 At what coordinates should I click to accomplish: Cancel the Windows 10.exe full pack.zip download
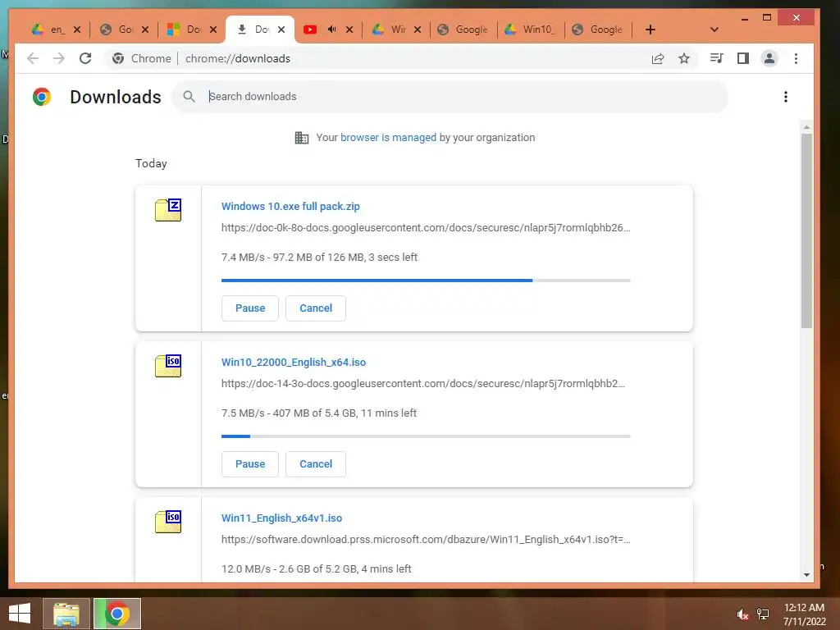coord(316,308)
